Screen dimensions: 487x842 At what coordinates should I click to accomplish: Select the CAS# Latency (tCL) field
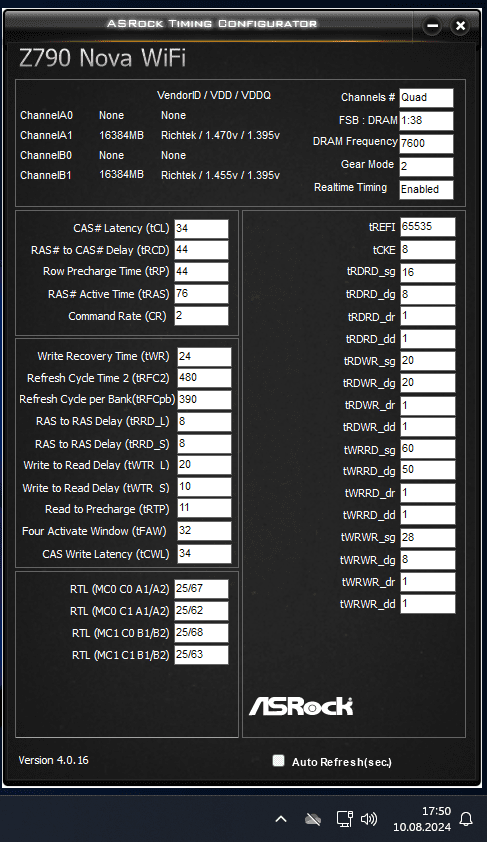(201, 228)
